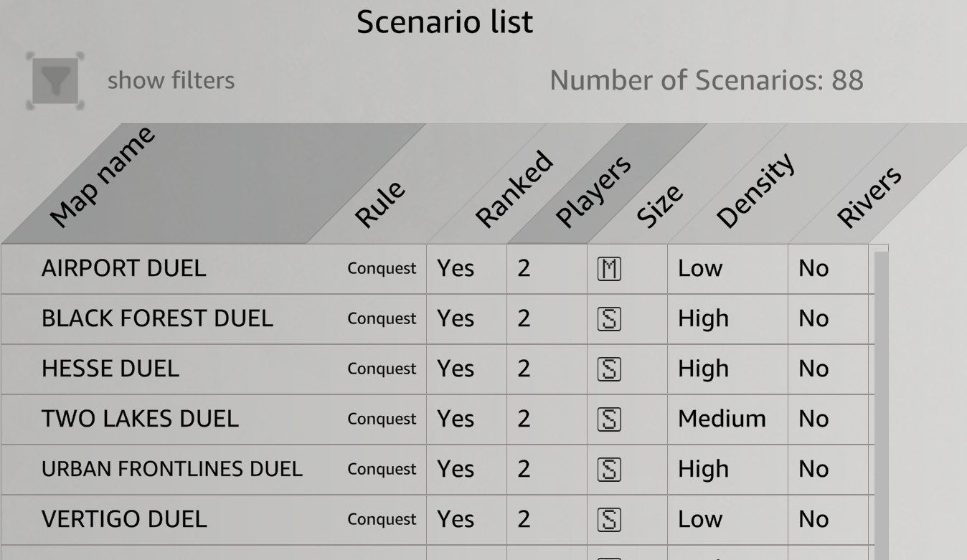Click the funnel filter icon
967x560 pixels.
(x=55, y=81)
